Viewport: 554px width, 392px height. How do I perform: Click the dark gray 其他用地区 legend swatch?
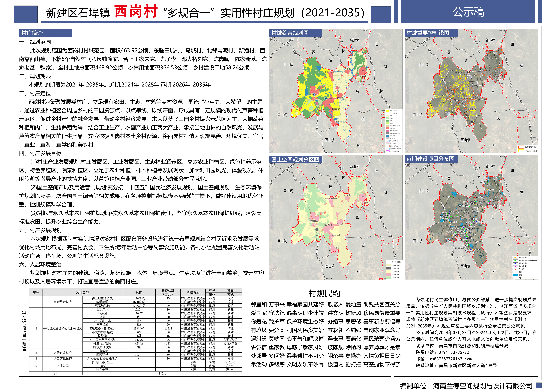click(x=389, y=268)
